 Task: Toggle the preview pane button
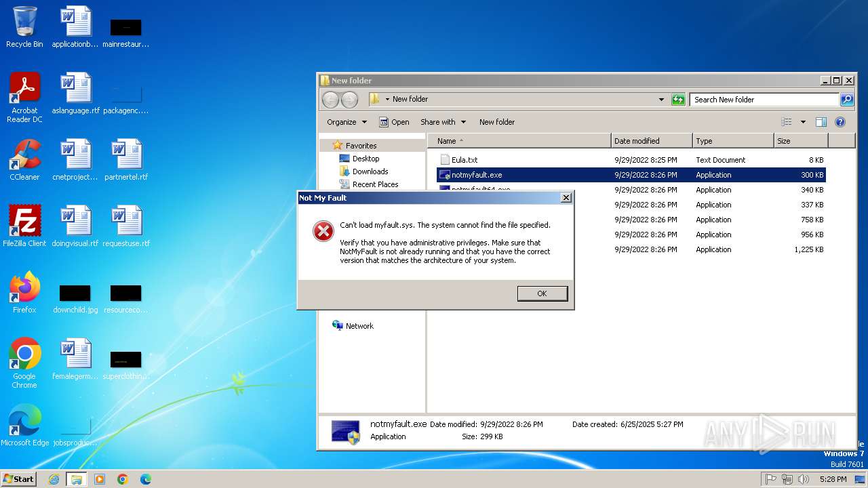pyautogui.click(x=821, y=122)
